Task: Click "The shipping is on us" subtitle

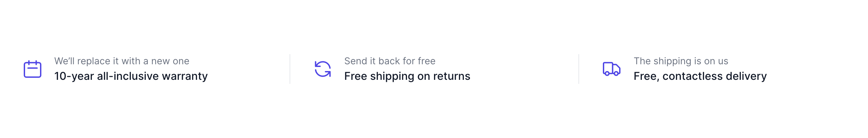Action: (681, 61)
